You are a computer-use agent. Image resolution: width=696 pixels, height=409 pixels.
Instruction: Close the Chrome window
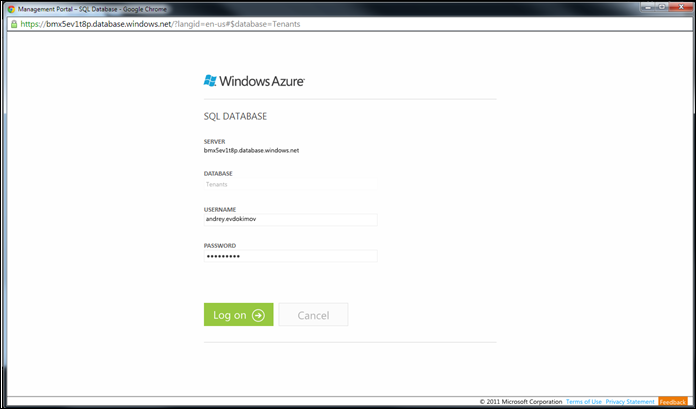point(681,6)
